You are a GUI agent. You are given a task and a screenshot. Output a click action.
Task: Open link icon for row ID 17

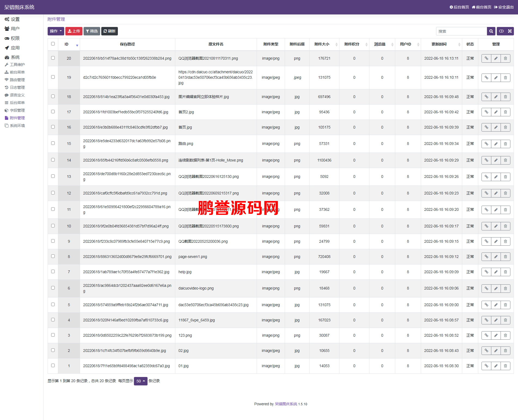pyautogui.click(x=486, y=112)
